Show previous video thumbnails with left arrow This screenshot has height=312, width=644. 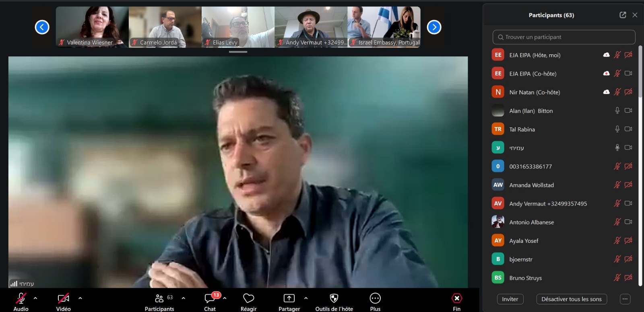pyautogui.click(x=42, y=27)
